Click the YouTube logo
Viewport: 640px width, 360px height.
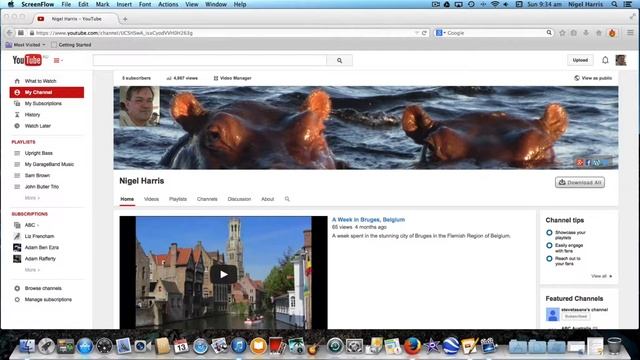(x=27, y=60)
